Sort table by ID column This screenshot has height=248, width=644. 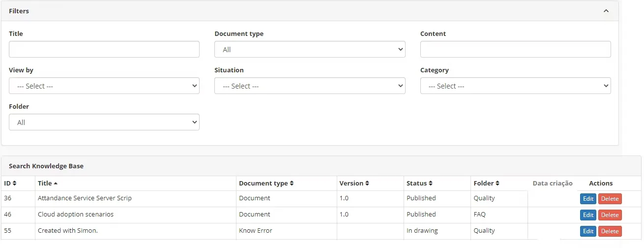[10, 183]
